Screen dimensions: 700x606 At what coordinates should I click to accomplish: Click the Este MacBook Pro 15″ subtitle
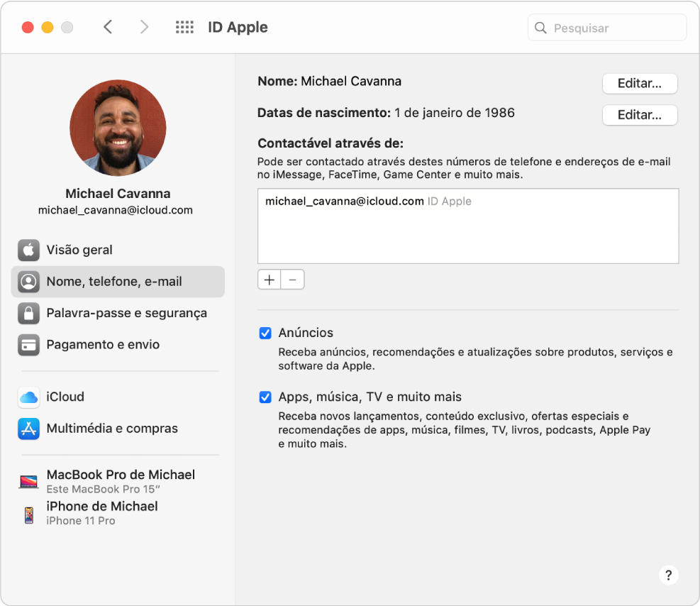(x=103, y=490)
